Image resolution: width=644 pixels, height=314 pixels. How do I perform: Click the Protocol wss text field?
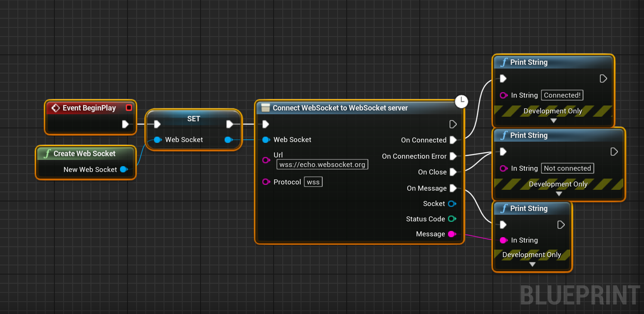[313, 182]
